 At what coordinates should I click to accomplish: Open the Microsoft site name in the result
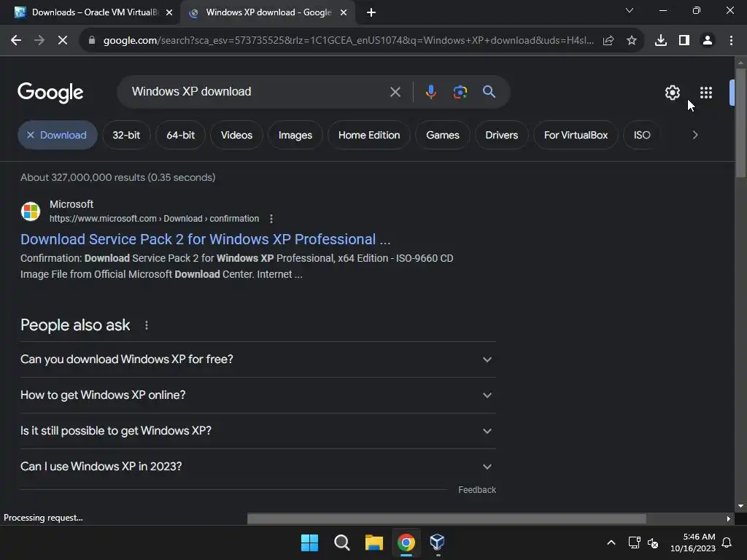pyautogui.click(x=71, y=204)
